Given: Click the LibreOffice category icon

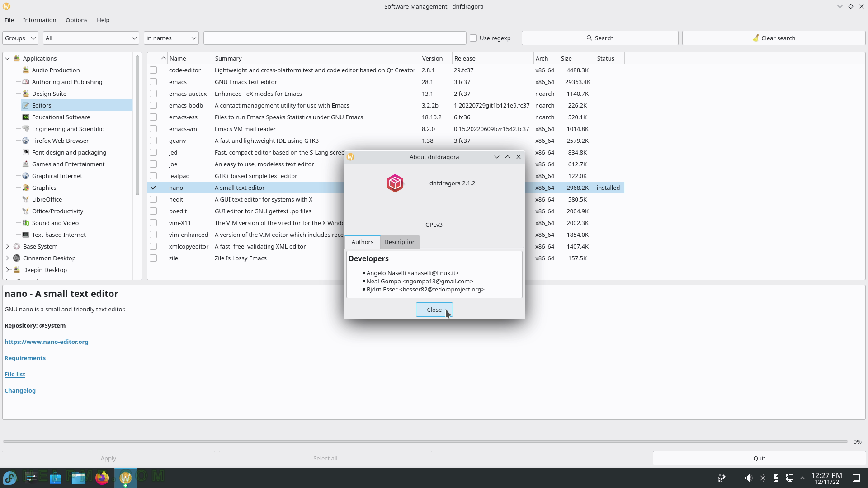Looking at the screenshot, I should 26,199.
